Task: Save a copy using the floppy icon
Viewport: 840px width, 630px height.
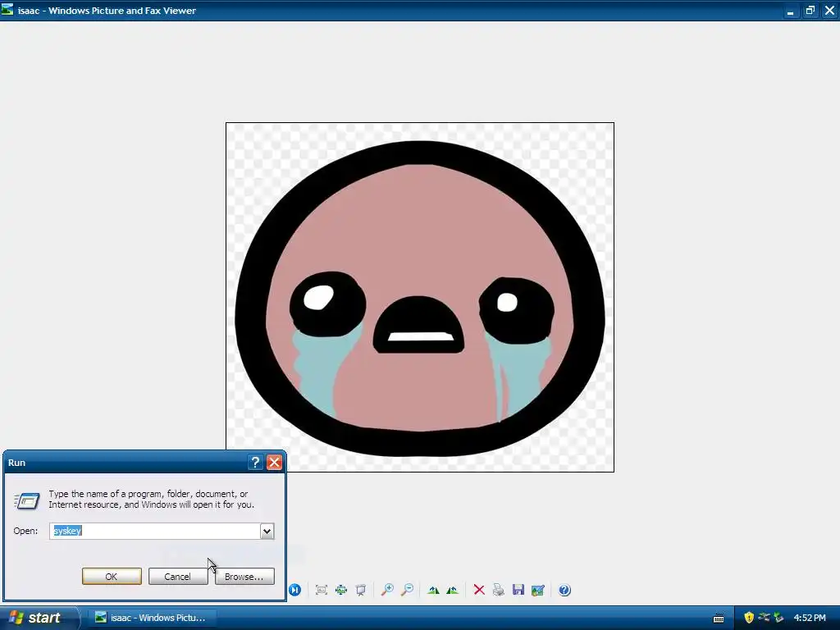Action: coord(518,590)
